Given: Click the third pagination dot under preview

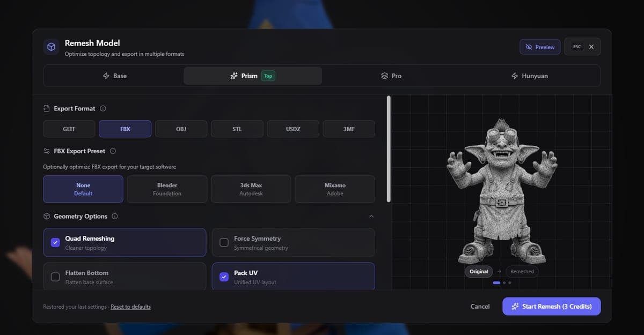Looking at the screenshot, I should [510, 282].
